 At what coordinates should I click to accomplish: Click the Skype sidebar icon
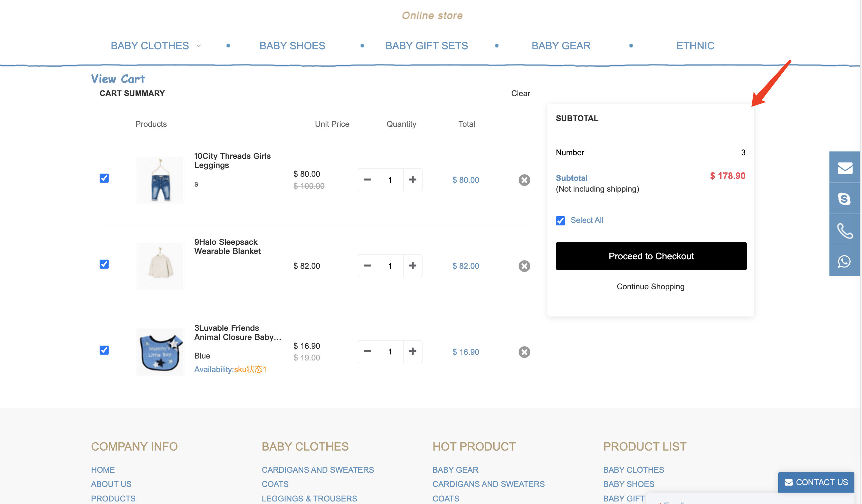point(845,199)
